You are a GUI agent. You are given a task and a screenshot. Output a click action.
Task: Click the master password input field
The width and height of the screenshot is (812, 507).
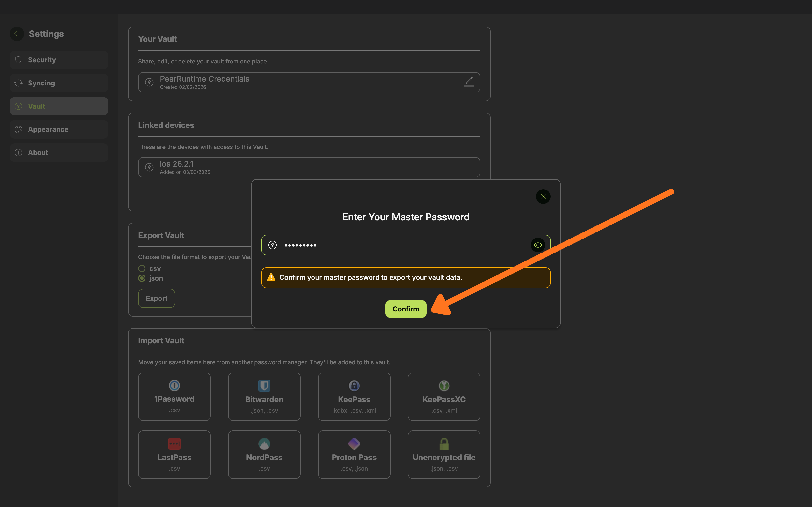point(386,245)
